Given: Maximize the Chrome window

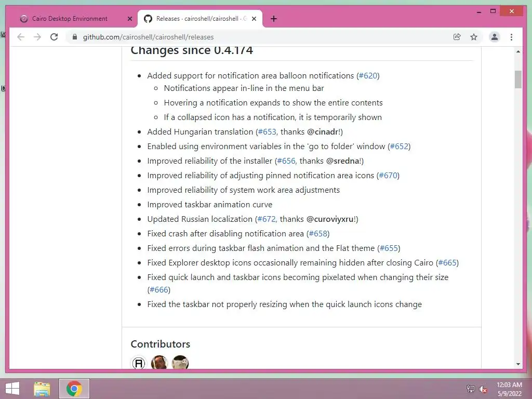Looking at the screenshot, I should [493, 11].
